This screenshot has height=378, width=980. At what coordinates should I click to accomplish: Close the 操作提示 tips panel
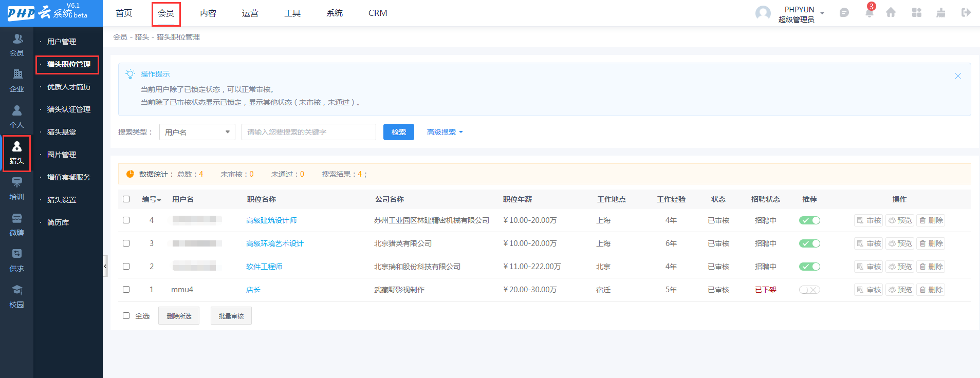click(958, 76)
